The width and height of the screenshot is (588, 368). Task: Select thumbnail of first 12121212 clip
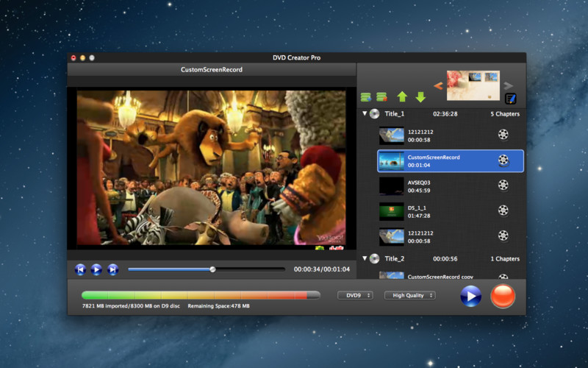[392, 135]
